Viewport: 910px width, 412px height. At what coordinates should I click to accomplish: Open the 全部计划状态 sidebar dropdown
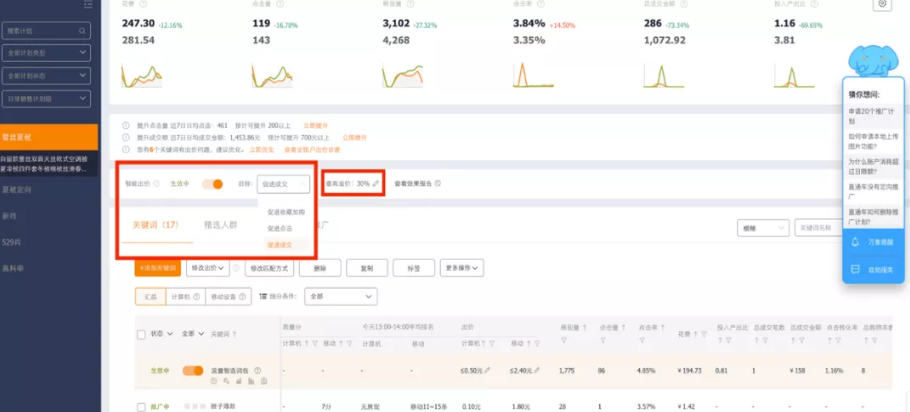pos(45,76)
